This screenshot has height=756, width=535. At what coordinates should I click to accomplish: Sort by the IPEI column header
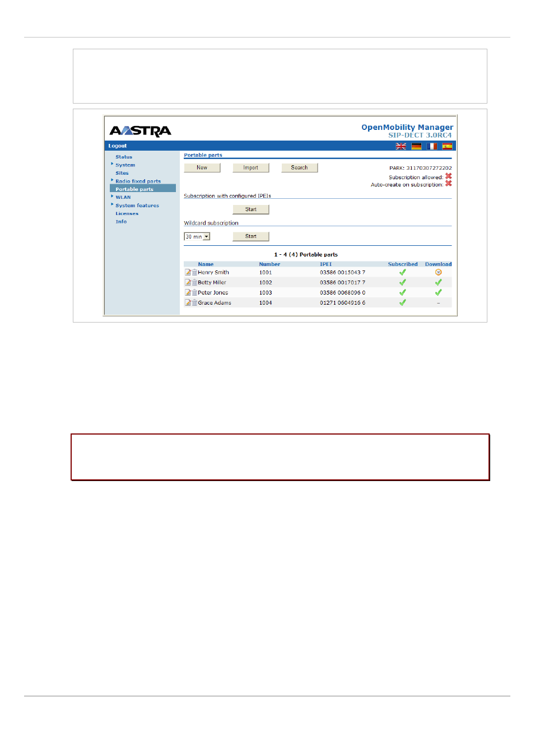coord(326,264)
